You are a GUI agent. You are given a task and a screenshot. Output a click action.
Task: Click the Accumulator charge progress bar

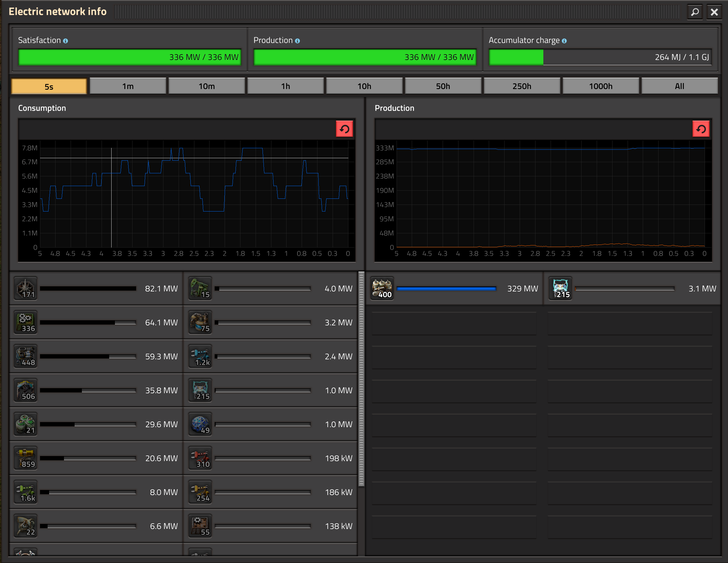[x=600, y=57]
